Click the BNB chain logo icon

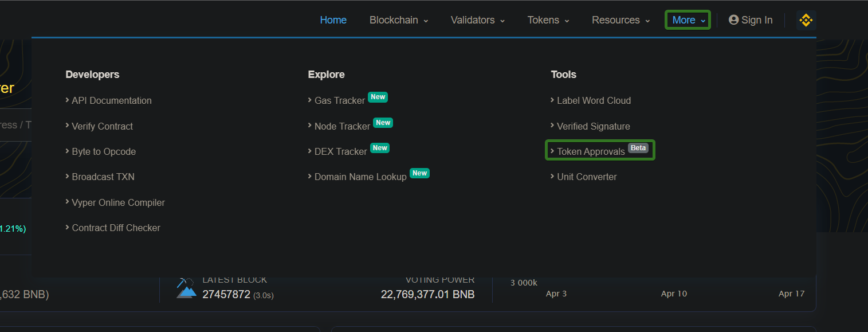click(806, 20)
